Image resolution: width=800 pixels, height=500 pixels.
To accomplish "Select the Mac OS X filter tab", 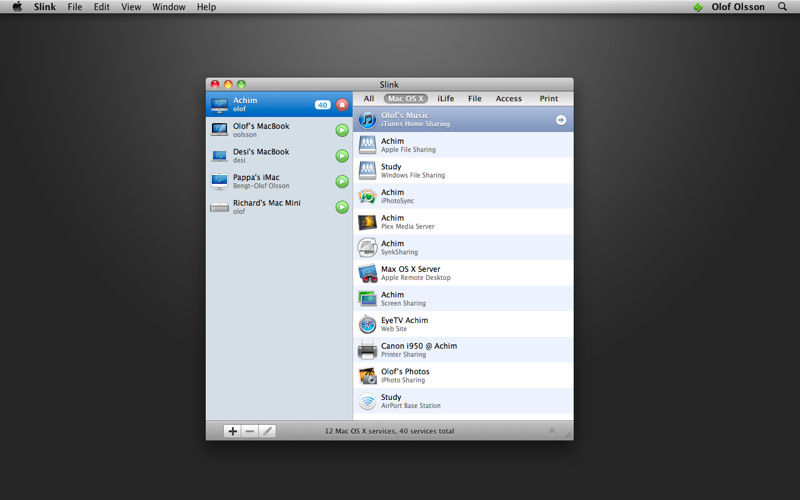I will (406, 98).
